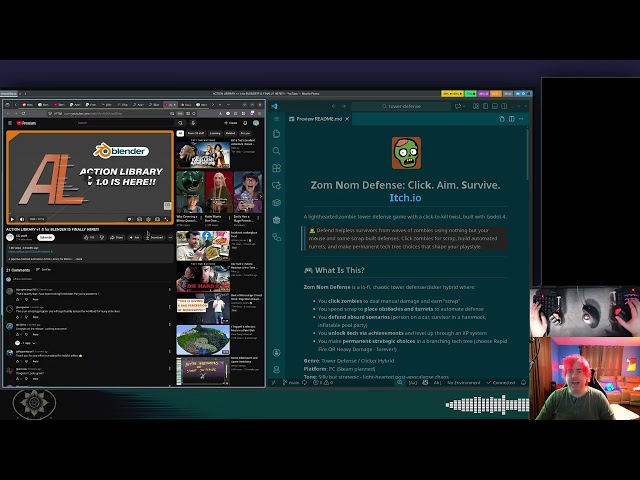Click the Download button under the video
640x480 pixels.
[155, 238]
